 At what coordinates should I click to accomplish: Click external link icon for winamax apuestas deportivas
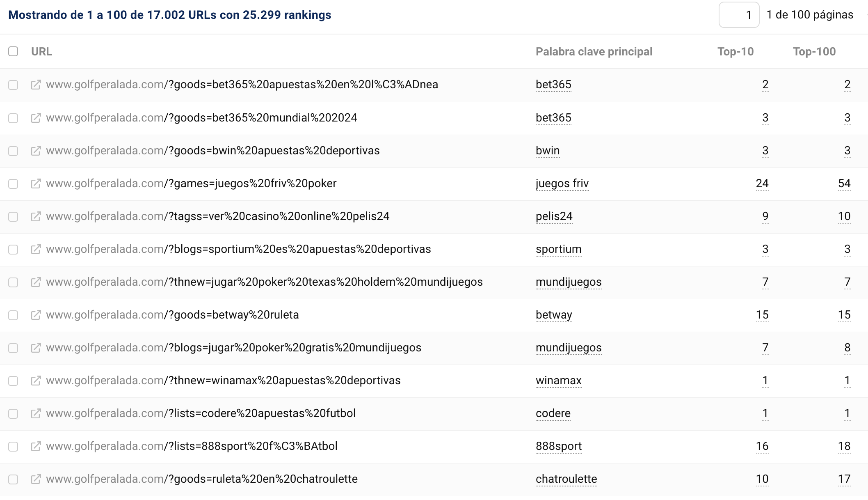[36, 381]
